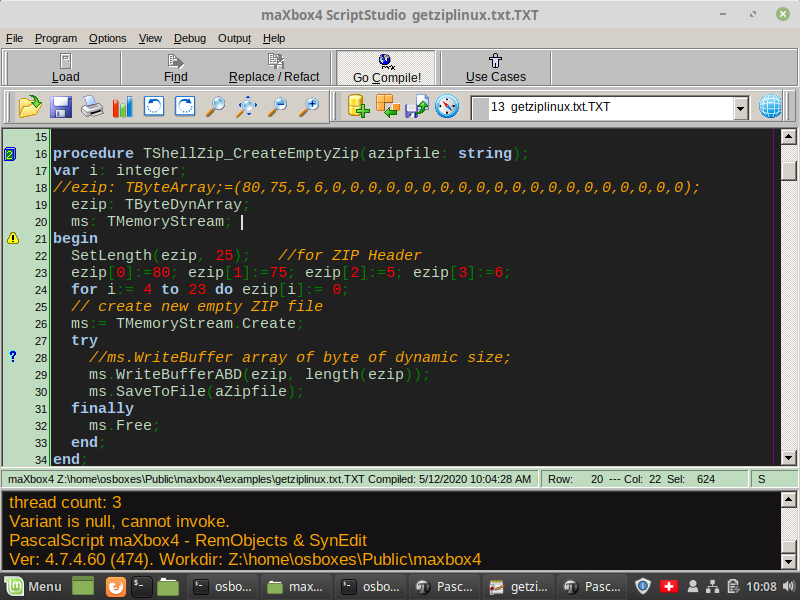Open the Program menu
The width and height of the screenshot is (800, 600).
point(56,38)
